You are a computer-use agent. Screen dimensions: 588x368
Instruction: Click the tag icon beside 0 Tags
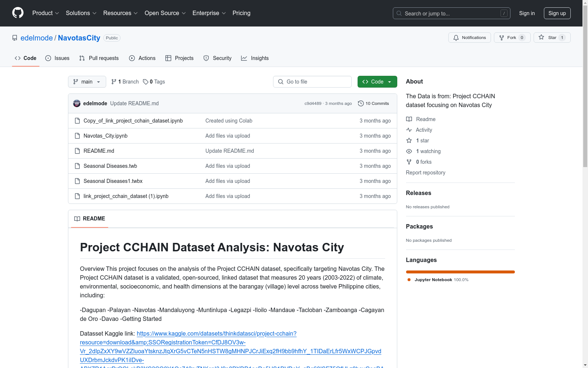pos(146,82)
